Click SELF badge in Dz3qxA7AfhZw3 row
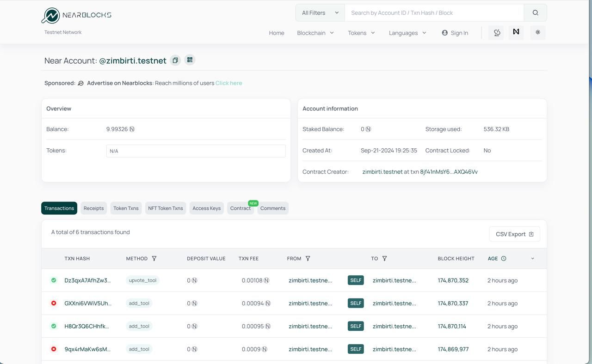 [x=356, y=280]
